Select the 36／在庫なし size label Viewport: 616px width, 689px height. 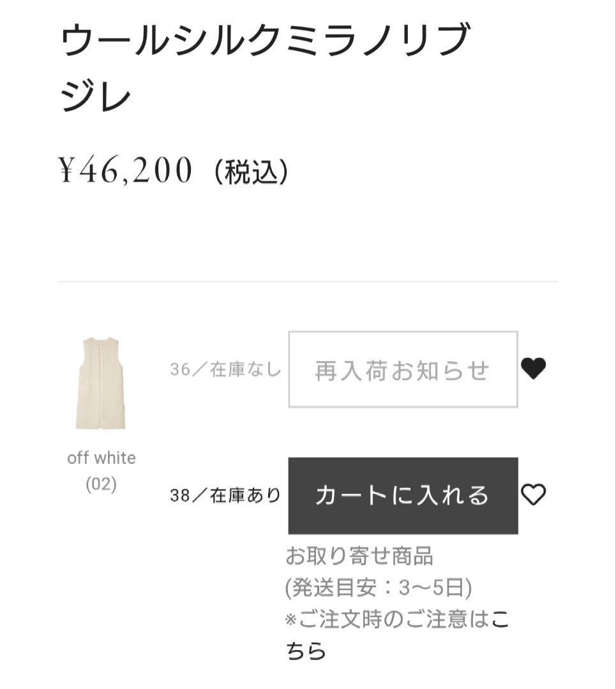tap(225, 370)
